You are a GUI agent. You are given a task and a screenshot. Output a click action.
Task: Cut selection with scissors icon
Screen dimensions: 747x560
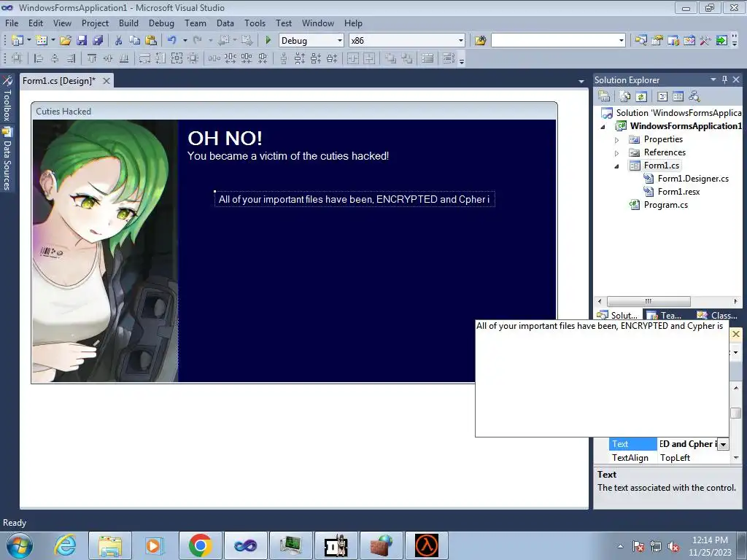119,41
